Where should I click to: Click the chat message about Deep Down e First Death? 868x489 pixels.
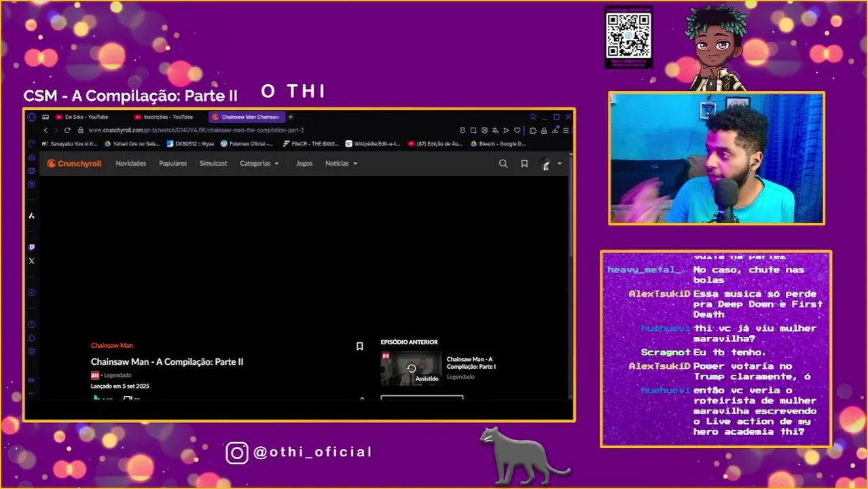point(758,304)
